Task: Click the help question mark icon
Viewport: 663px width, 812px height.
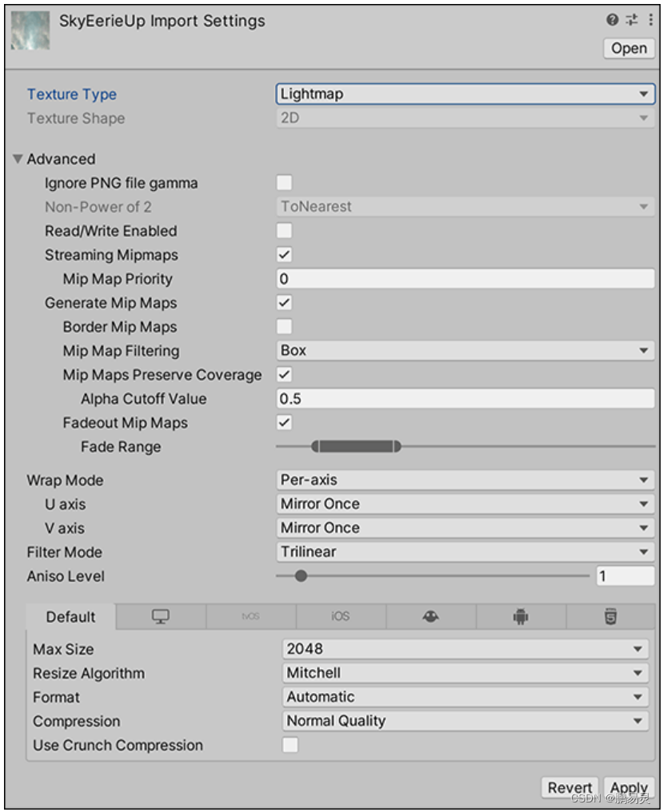Action: 611,19
